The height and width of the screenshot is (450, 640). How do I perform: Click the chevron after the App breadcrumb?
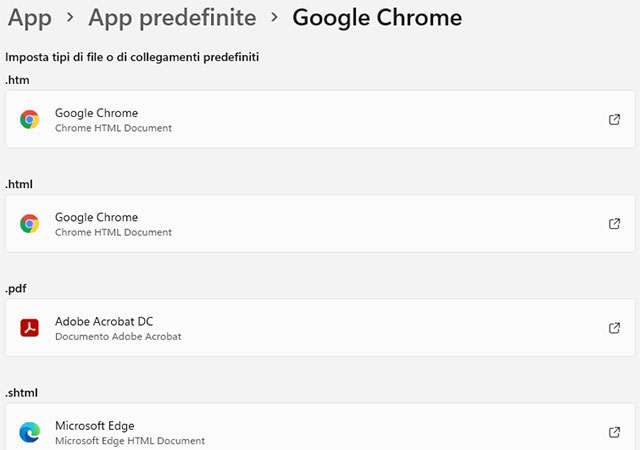pos(70,18)
